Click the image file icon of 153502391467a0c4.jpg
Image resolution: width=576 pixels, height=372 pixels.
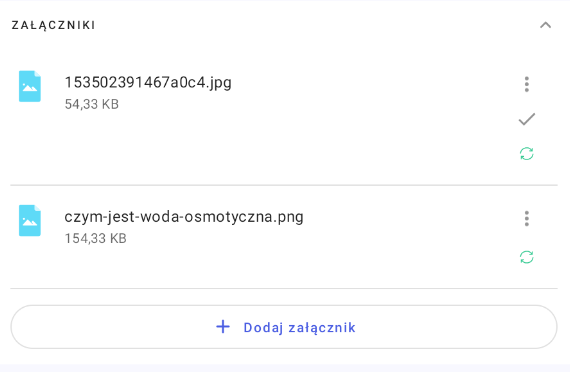click(30, 86)
